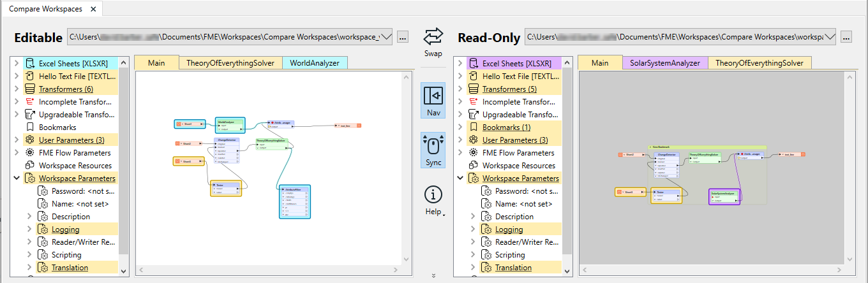The width and height of the screenshot is (868, 283).
Task: Click the Swap workspaces icon
Action: click(433, 36)
